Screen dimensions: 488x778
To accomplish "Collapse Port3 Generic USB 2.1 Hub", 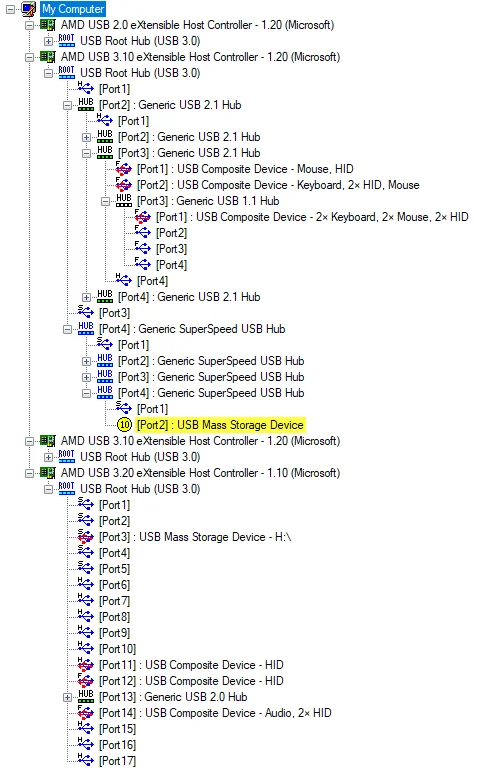I will tap(86, 153).
